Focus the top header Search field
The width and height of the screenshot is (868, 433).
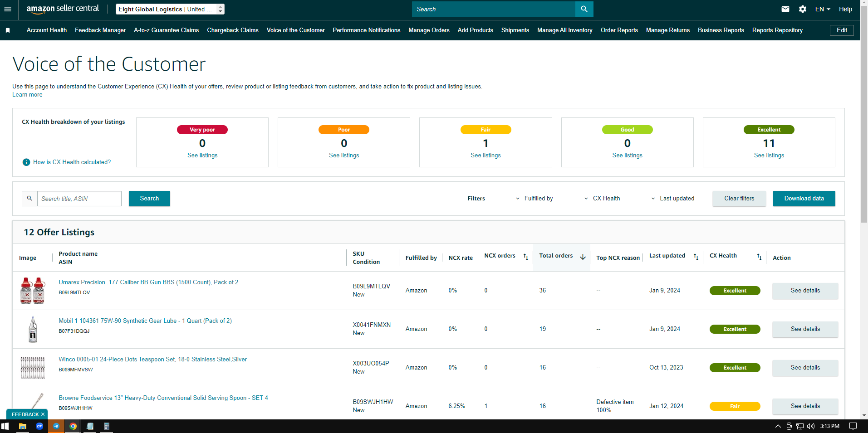pyautogui.click(x=494, y=9)
